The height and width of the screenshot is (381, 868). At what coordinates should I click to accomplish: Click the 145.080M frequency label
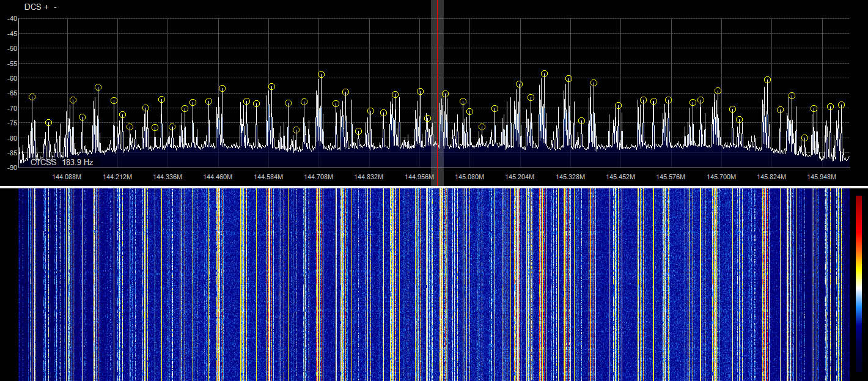coord(469,177)
